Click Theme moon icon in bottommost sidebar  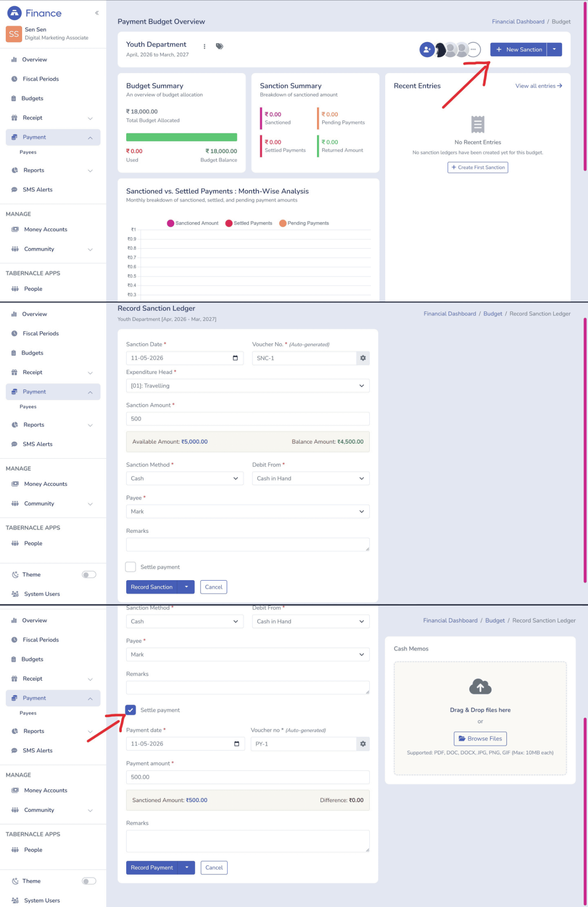coord(15,881)
